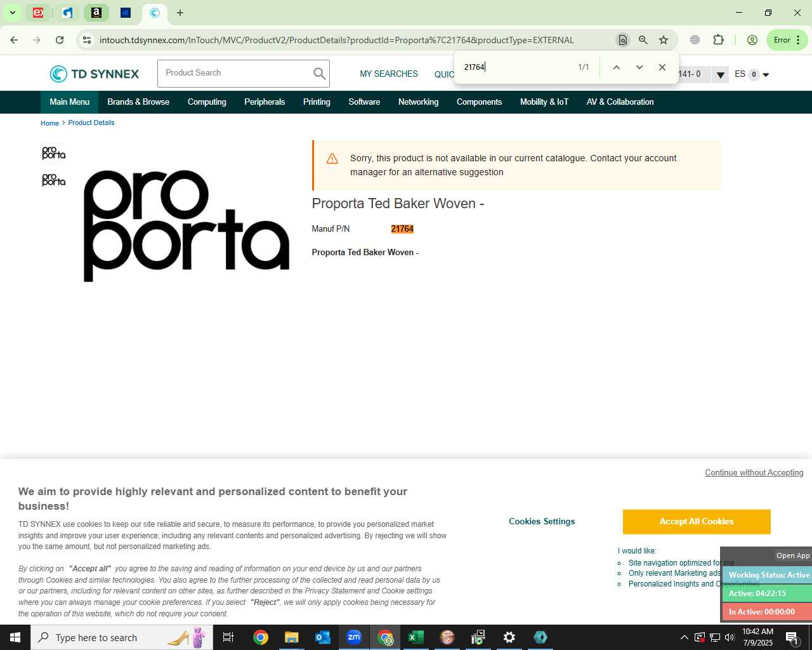Click the Windows Start button
The height and width of the screenshot is (650, 812).
click(15, 637)
